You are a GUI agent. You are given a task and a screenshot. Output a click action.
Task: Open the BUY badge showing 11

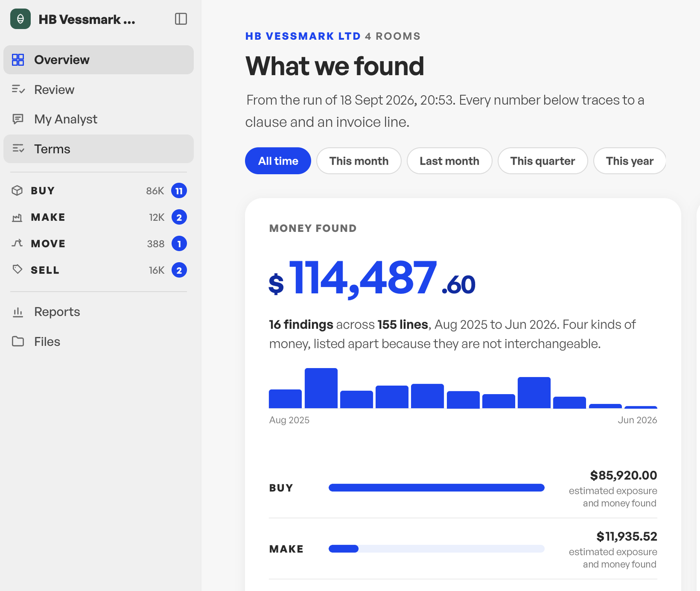(179, 191)
